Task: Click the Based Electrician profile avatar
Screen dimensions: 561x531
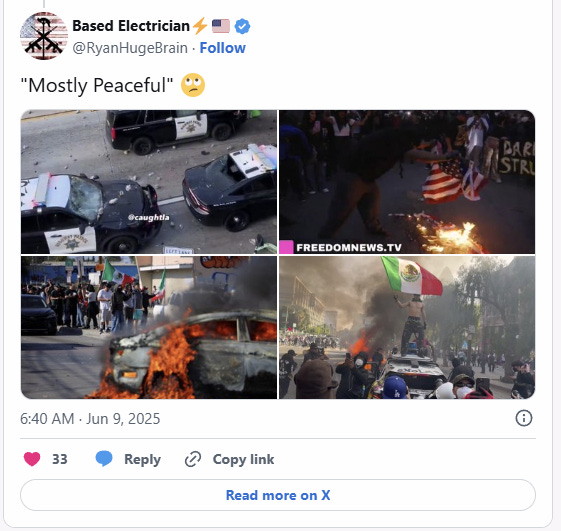Action: coord(44,36)
